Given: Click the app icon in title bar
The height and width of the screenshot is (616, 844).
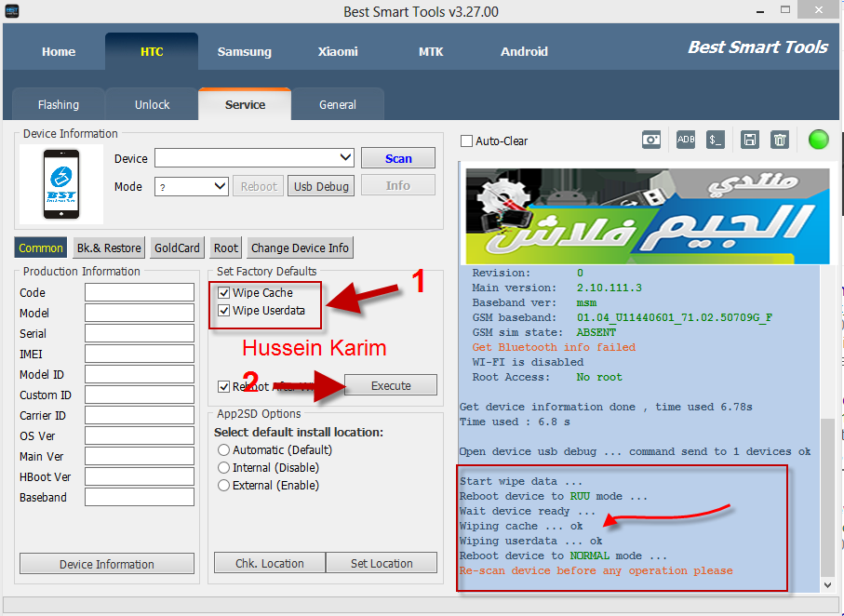Looking at the screenshot, I should pyautogui.click(x=12, y=11).
